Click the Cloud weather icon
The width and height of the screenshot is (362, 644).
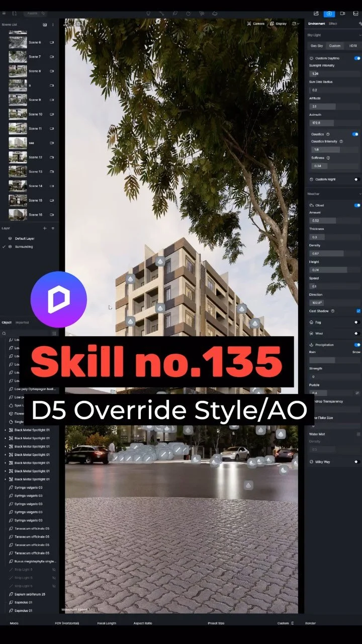[x=312, y=205]
